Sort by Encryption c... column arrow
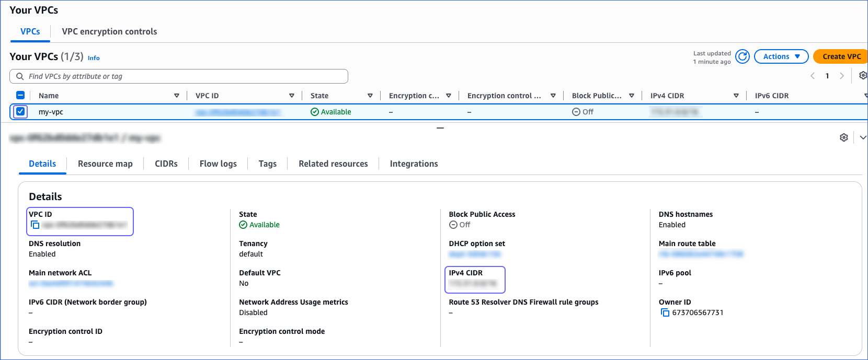 [x=449, y=96]
